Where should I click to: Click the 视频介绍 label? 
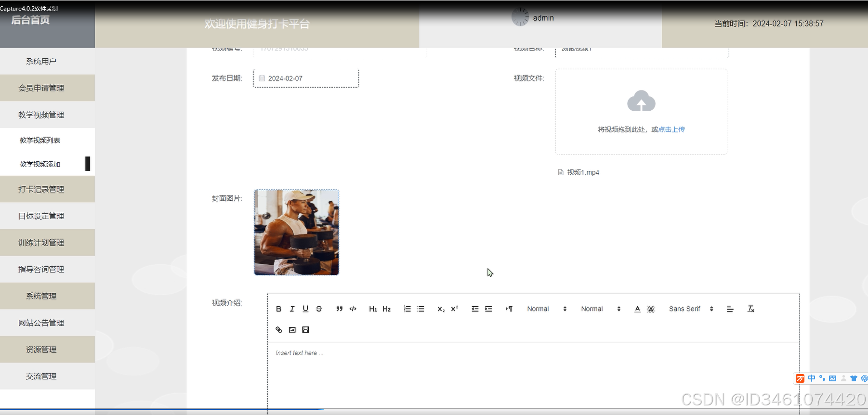(x=227, y=303)
